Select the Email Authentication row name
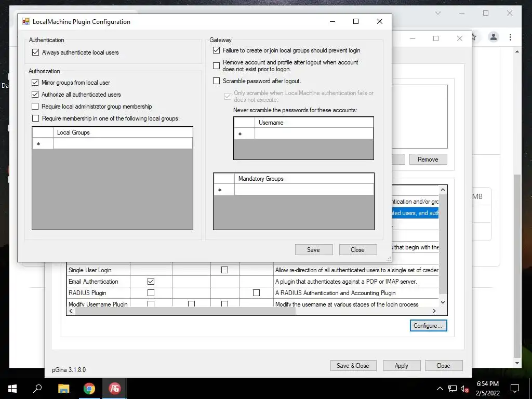Image resolution: width=532 pixels, height=399 pixels. pyautogui.click(x=94, y=282)
